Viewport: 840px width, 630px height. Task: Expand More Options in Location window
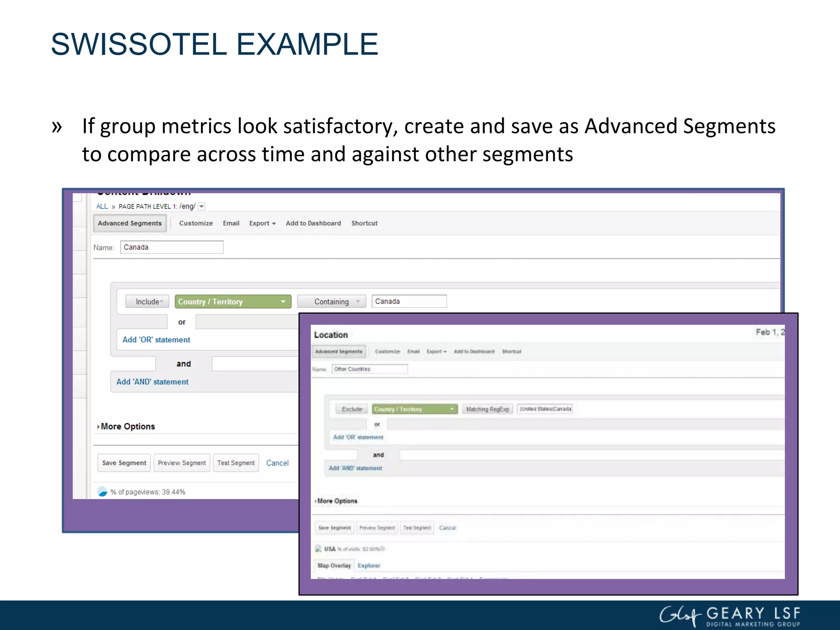pos(336,501)
